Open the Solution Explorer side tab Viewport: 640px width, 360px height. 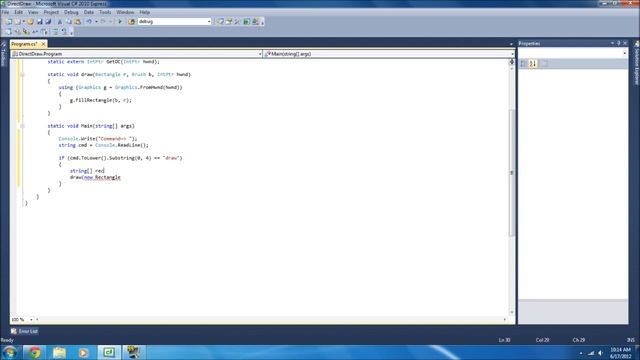coord(636,63)
